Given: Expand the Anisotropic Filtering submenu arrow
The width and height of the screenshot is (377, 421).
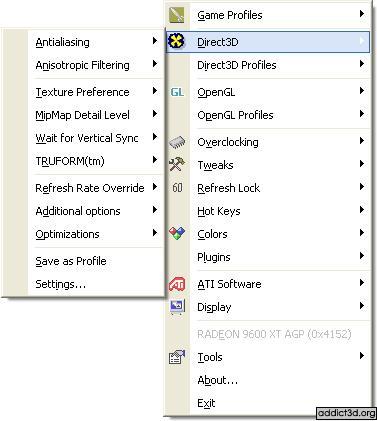Looking at the screenshot, I should 155,64.
